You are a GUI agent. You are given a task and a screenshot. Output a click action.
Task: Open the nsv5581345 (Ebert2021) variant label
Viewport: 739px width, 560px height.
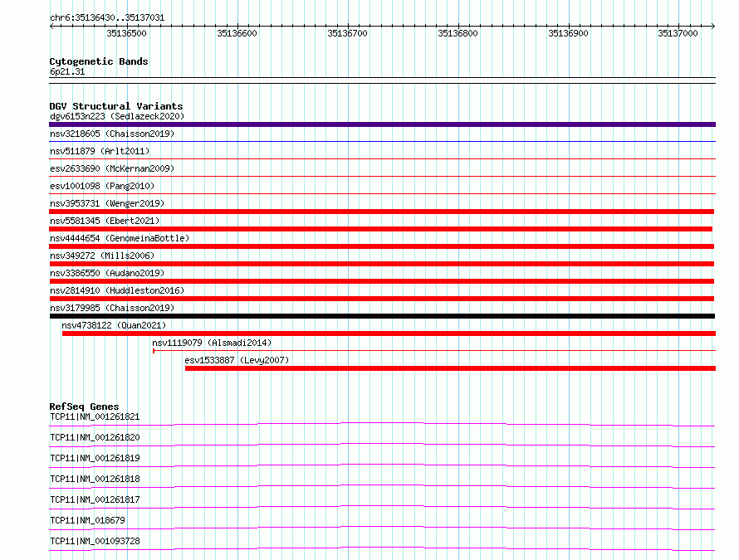point(105,221)
